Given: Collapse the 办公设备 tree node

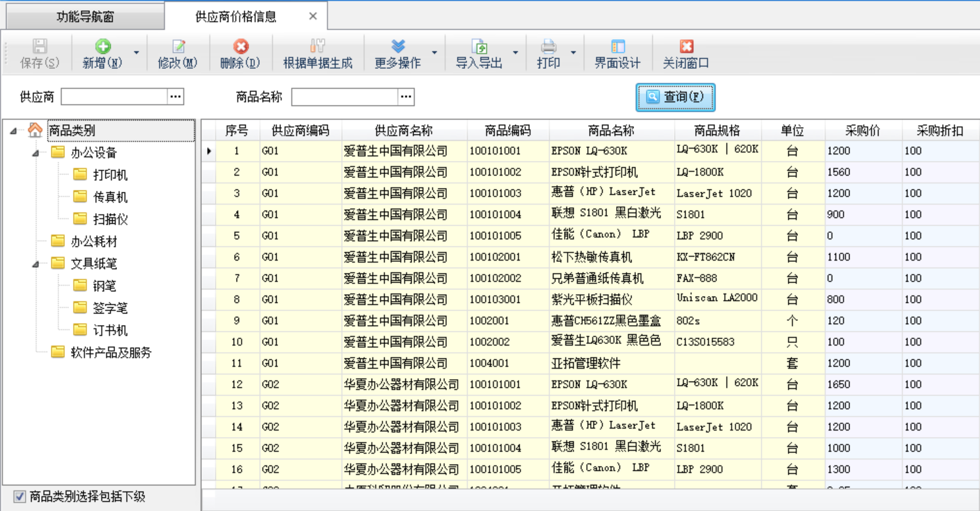Looking at the screenshot, I should [36, 153].
